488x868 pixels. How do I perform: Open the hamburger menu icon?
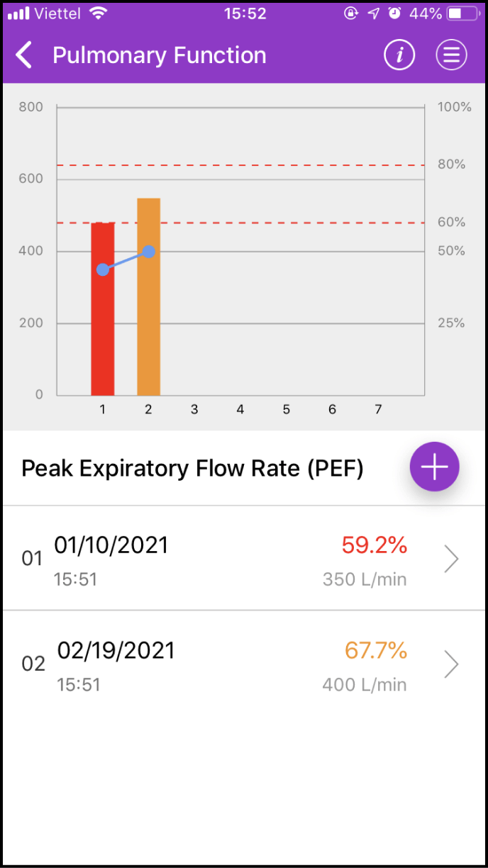tap(451, 55)
